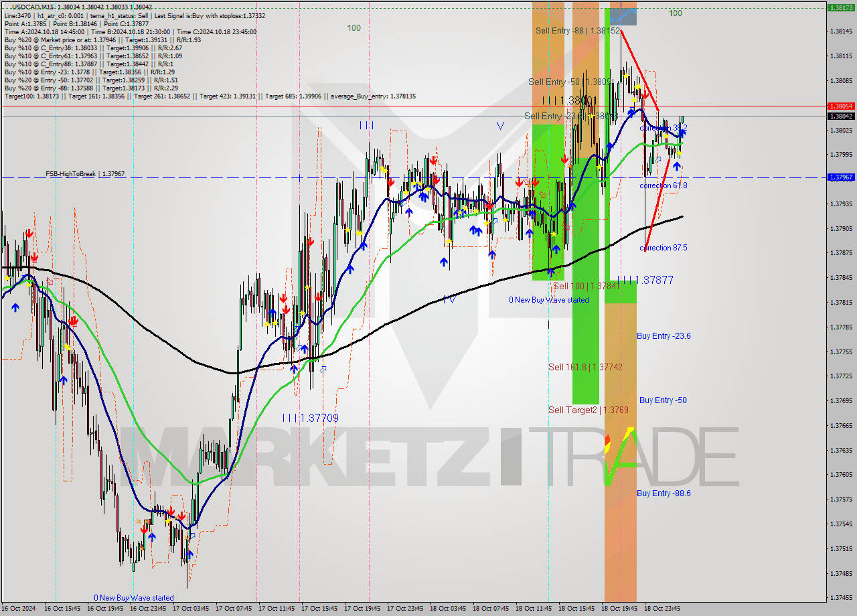Click the 'FSB-HighToBreak | 1.37967' label
The width and height of the screenshot is (857, 616).
tap(85, 174)
